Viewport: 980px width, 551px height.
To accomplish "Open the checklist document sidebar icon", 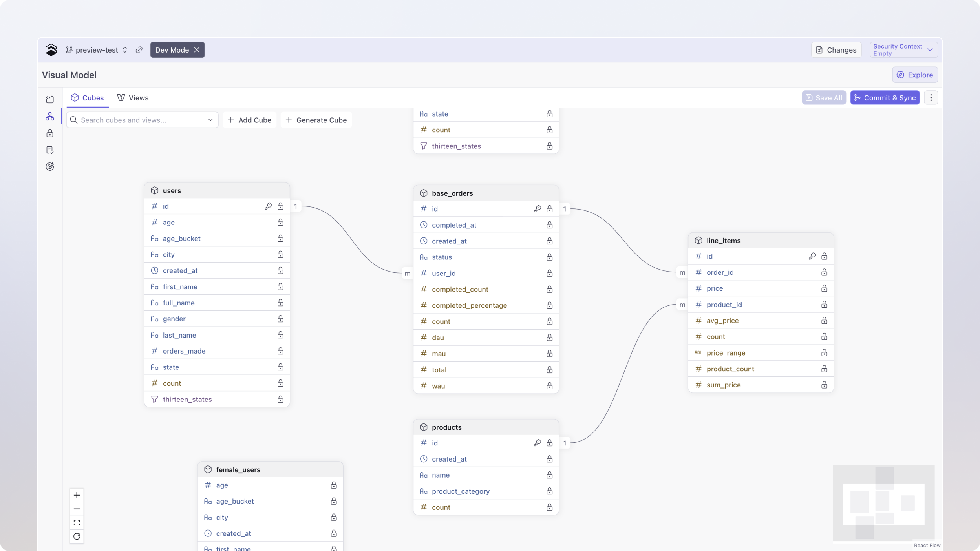I will (50, 150).
